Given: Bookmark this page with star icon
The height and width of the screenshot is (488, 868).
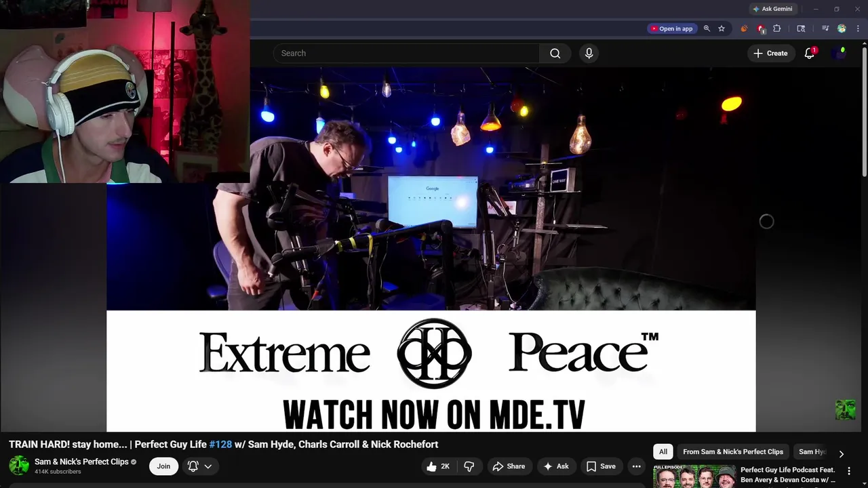Looking at the screenshot, I should tap(722, 28).
